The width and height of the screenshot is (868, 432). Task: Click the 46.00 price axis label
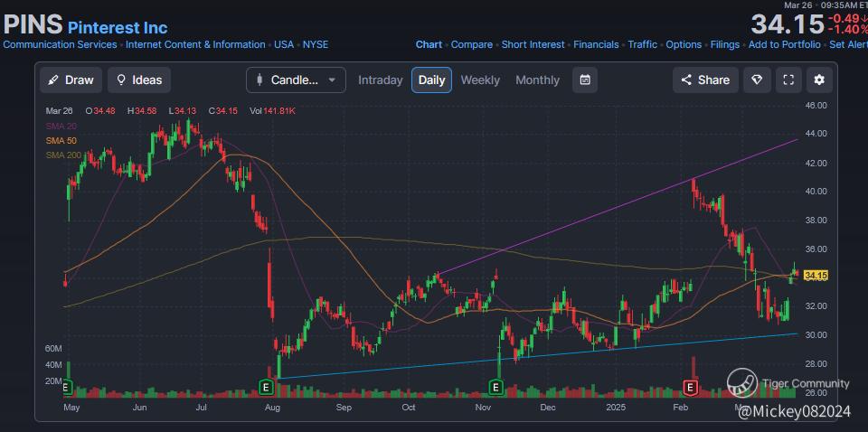(816, 105)
